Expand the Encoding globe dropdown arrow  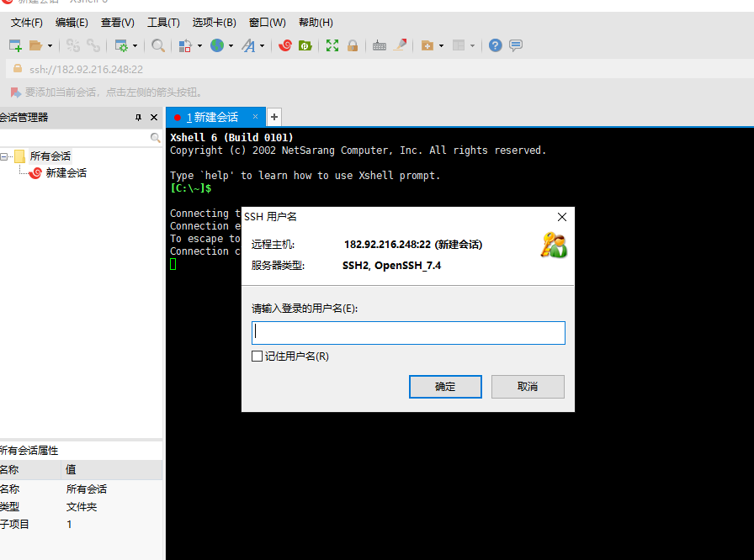(231, 46)
